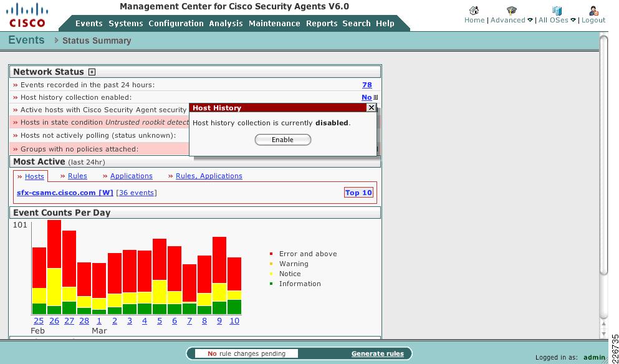
Task: Open the Events menu
Action: [89, 24]
